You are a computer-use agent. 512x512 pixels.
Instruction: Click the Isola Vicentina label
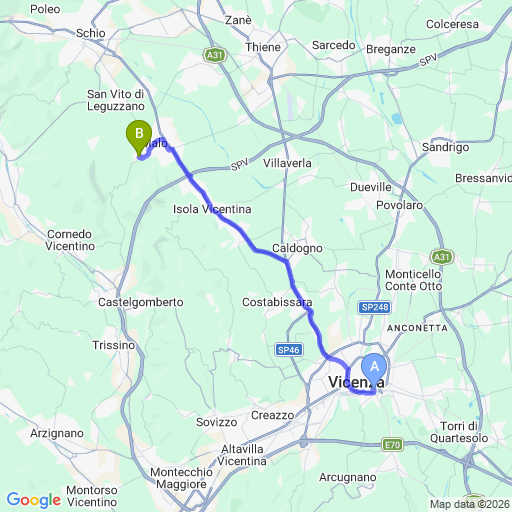(x=212, y=209)
